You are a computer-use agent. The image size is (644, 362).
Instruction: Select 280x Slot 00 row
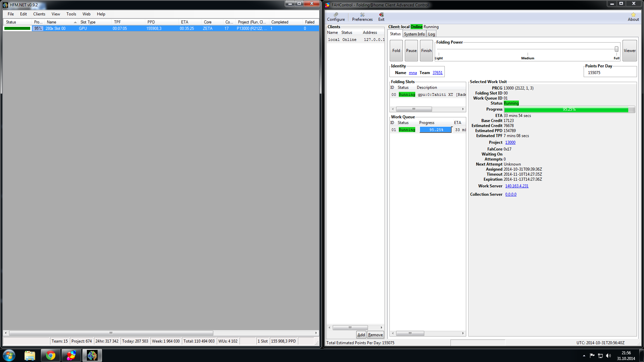[161, 28]
